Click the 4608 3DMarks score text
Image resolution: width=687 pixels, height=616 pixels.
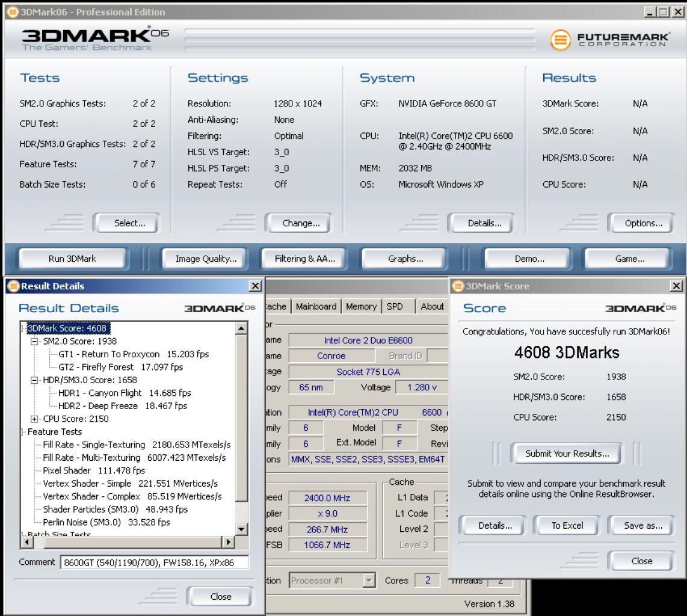point(567,353)
